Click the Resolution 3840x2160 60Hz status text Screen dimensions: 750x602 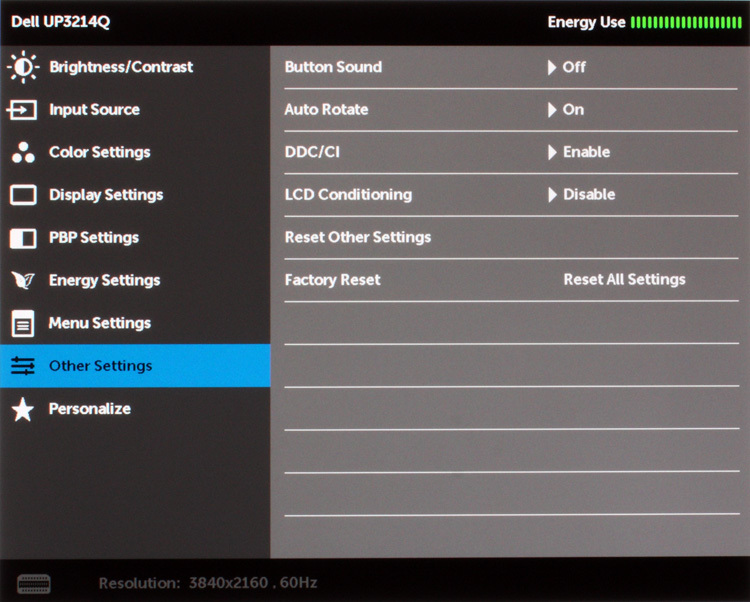(208, 583)
